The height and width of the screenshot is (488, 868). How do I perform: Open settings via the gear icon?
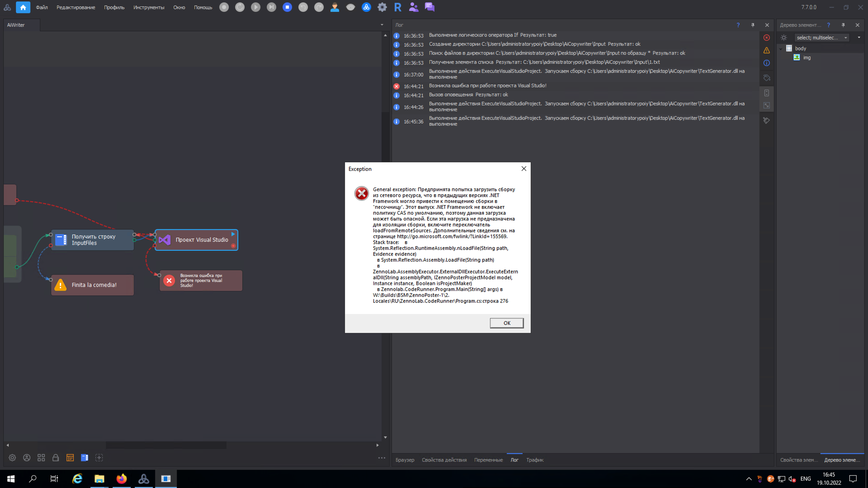[x=382, y=7]
